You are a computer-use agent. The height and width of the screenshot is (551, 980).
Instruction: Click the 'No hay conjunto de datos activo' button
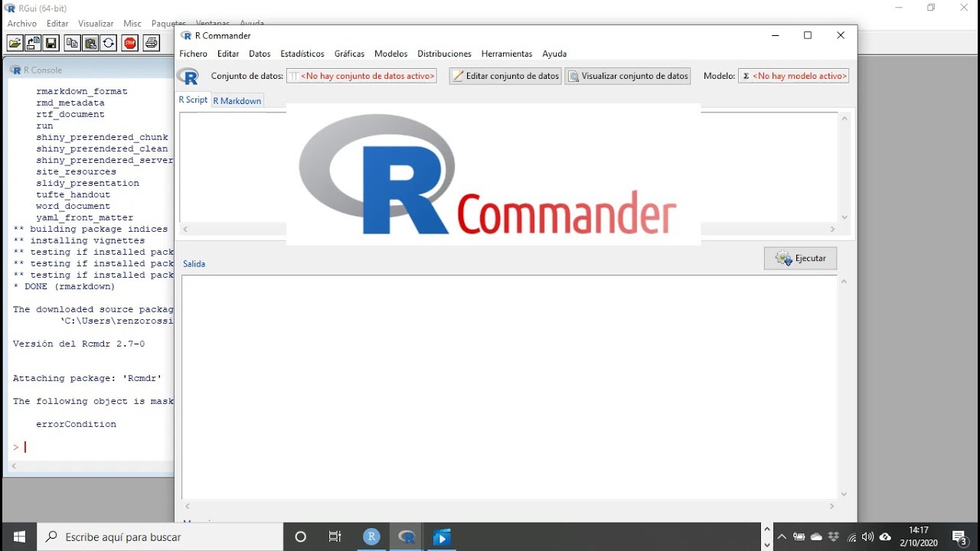click(361, 76)
